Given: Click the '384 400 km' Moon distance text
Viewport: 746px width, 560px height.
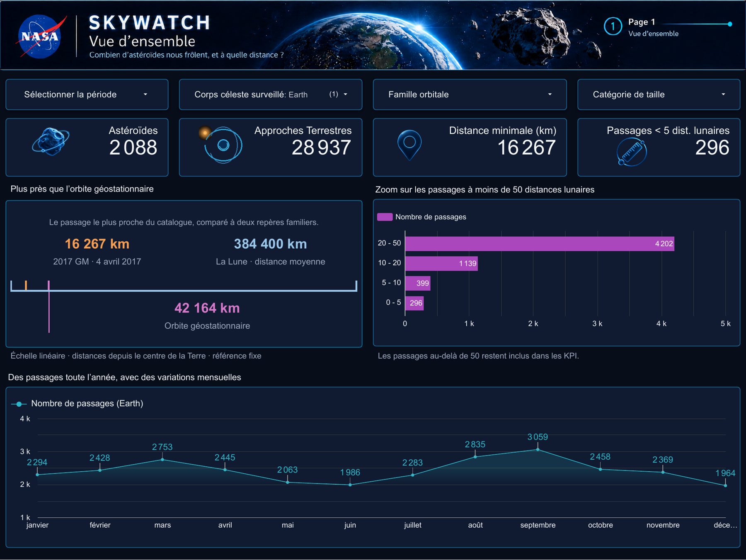Looking at the screenshot, I should (270, 244).
